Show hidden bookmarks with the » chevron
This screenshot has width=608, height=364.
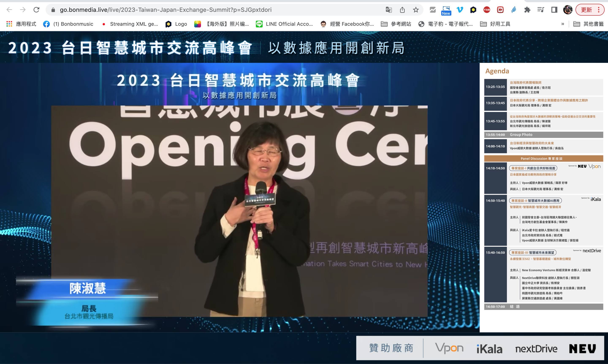click(x=563, y=24)
